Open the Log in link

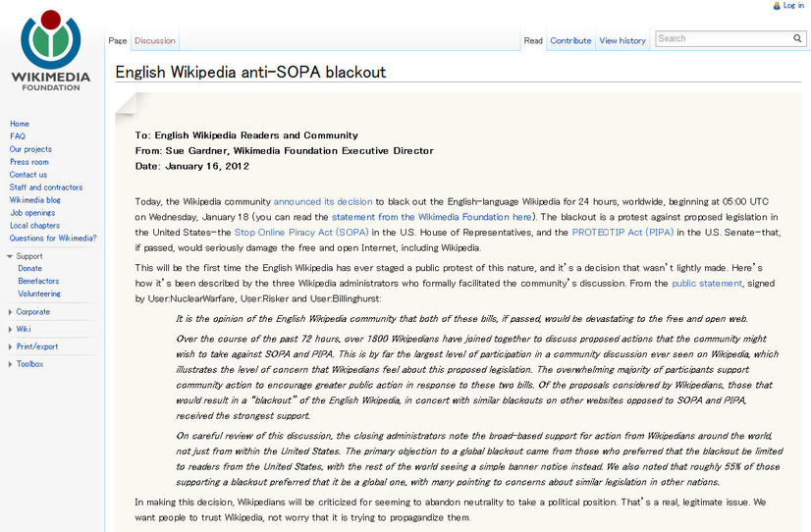click(793, 6)
